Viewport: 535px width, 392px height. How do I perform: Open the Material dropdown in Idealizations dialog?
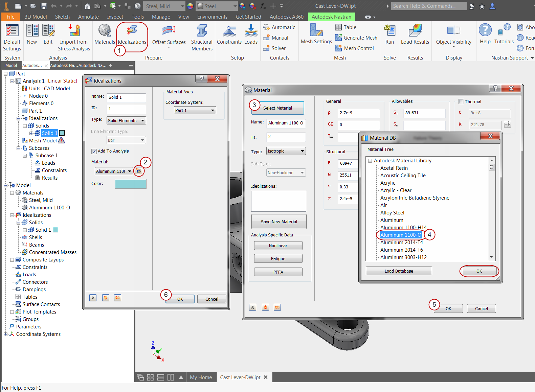click(x=114, y=171)
